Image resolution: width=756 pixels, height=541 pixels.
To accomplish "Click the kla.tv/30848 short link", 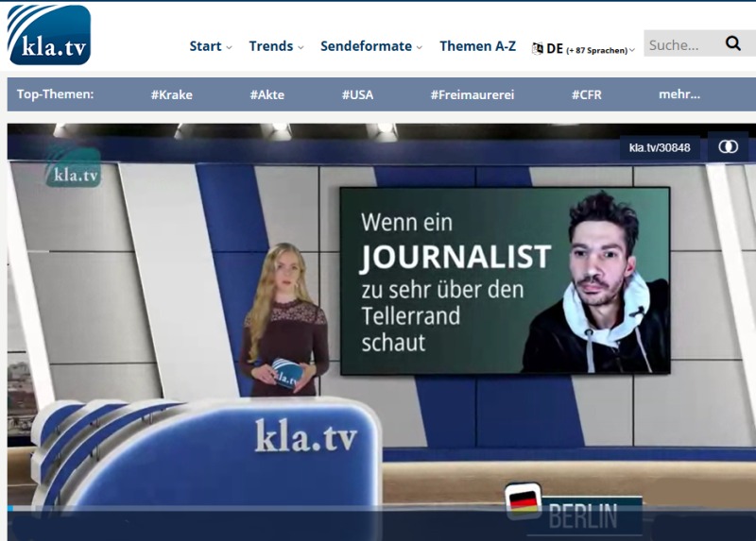I will pyautogui.click(x=660, y=147).
